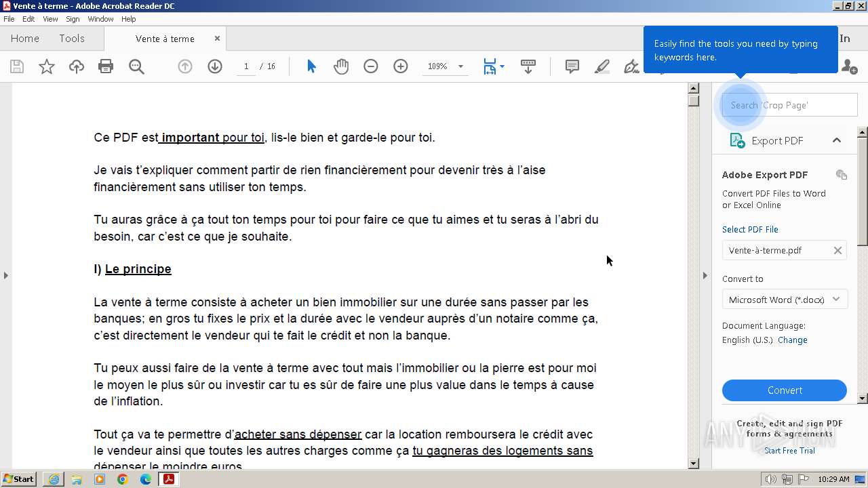Image resolution: width=868 pixels, height=488 pixels.
Task: Open Google Chrome from taskbar
Action: 123,479
